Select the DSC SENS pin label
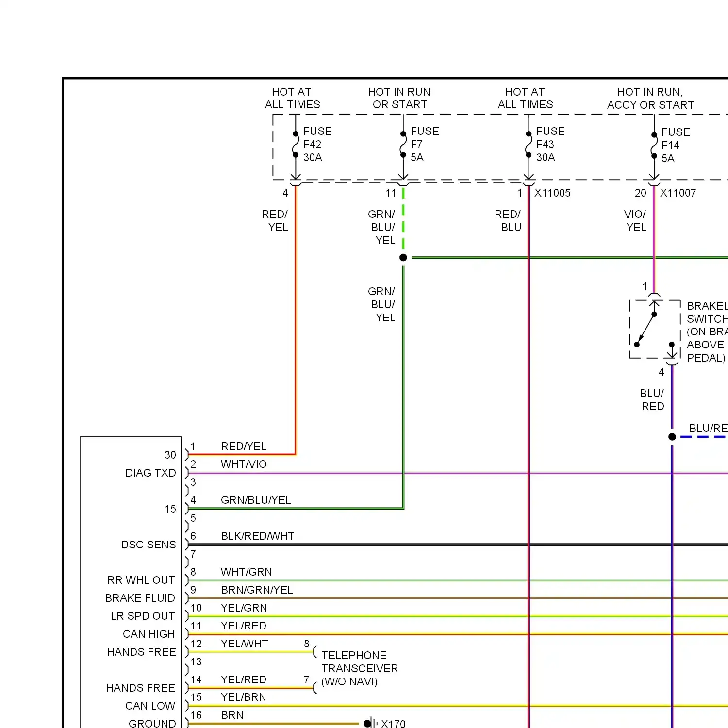 [149, 545]
